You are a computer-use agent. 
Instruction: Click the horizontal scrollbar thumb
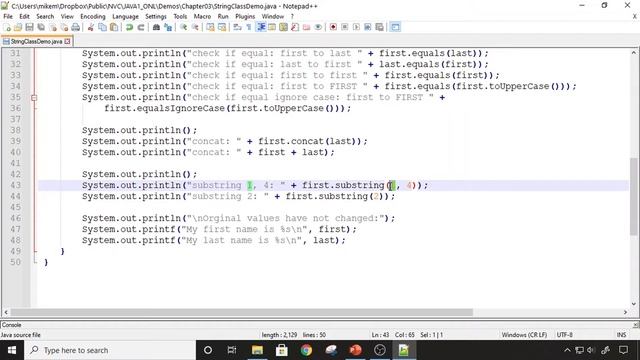(241, 312)
